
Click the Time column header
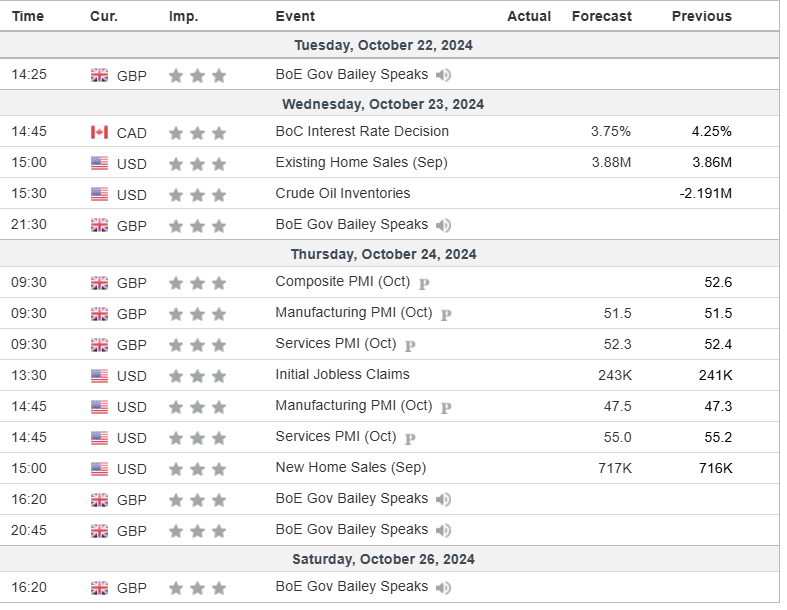pyautogui.click(x=27, y=16)
